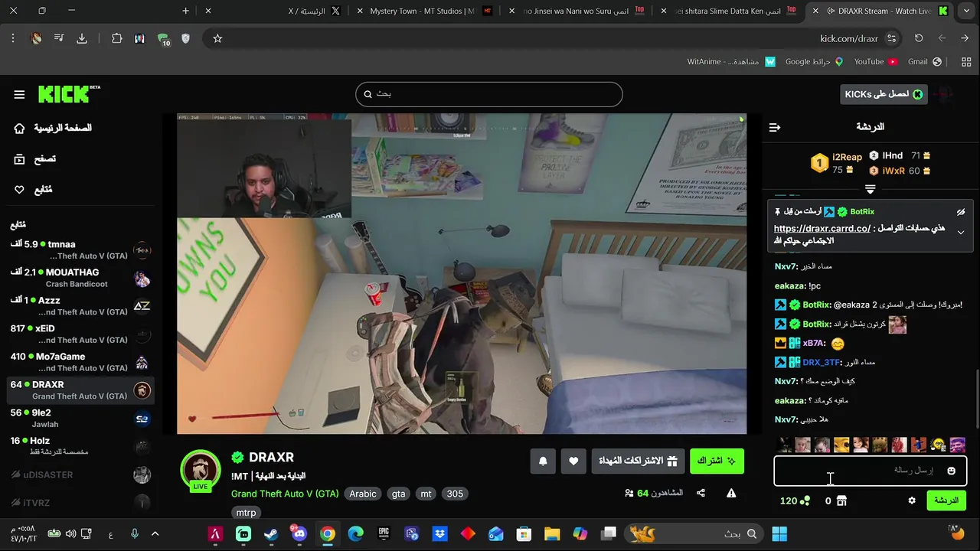Expand the gift leaderboard below i2Reap
Viewport: 980px width, 551px height.
coord(870,188)
